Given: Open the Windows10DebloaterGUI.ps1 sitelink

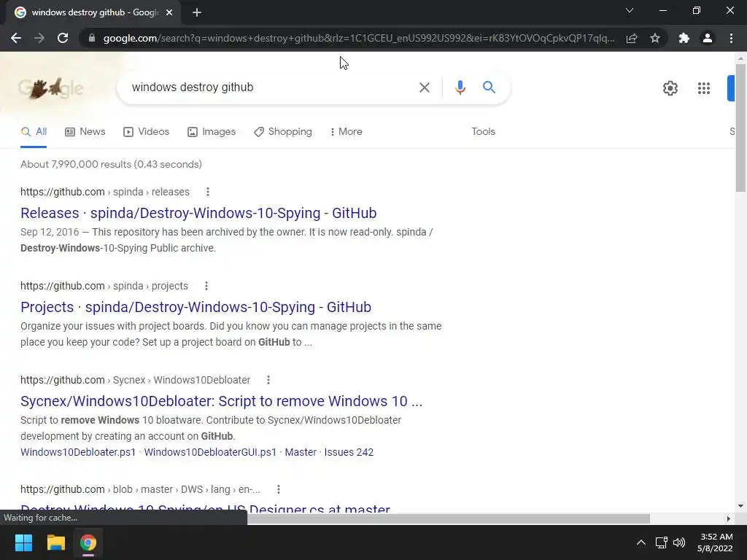Looking at the screenshot, I should click(x=210, y=452).
